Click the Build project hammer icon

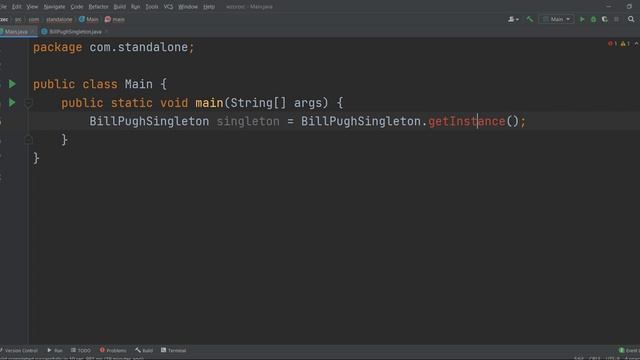pyautogui.click(x=529, y=19)
